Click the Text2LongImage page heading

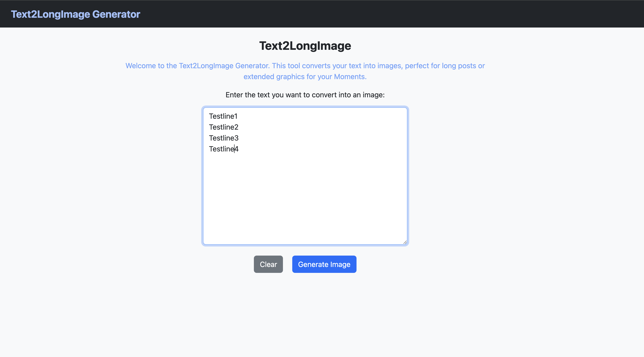coord(305,46)
